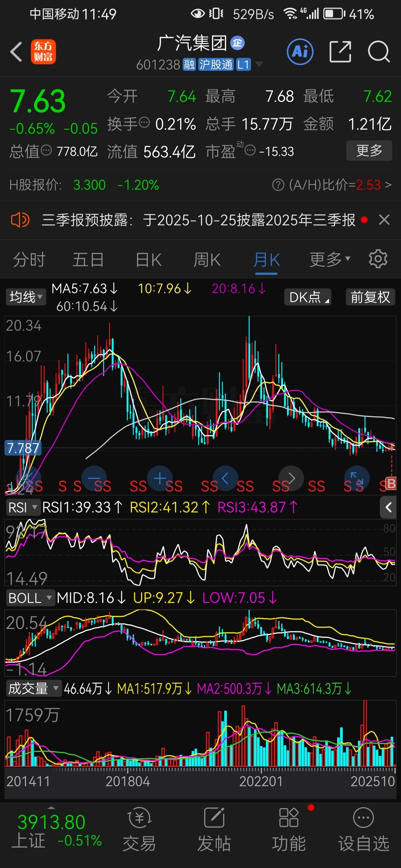Tap the 沪股通 tag

216,65
